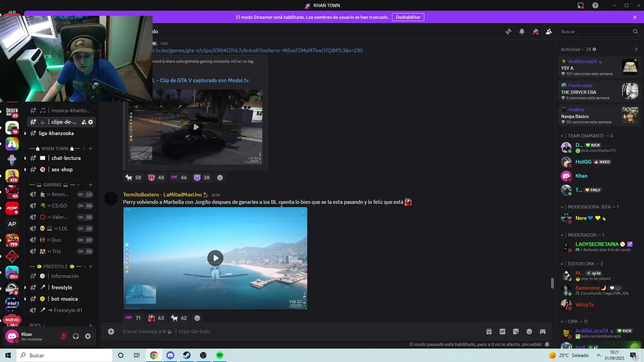This screenshot has width=644, height=362.
Task: Collapse the FREESTYLE category
Action: pyautogui.click(x=58, y=266)
